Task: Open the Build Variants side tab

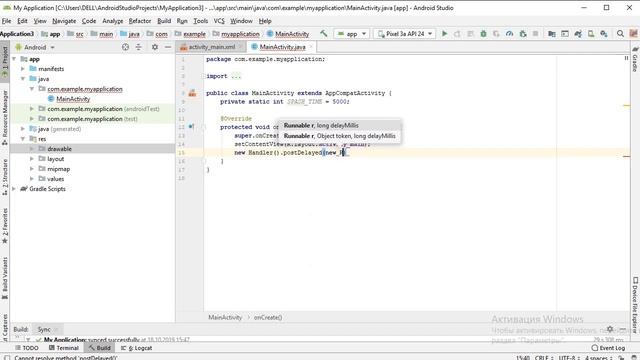Action: [5, 278]
